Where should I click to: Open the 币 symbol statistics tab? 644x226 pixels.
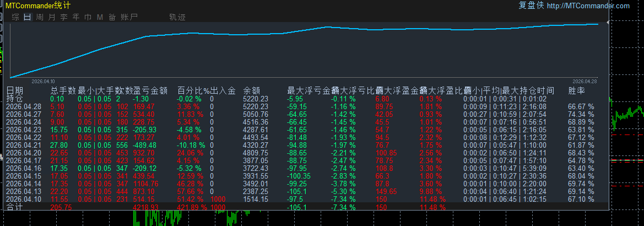88,17
